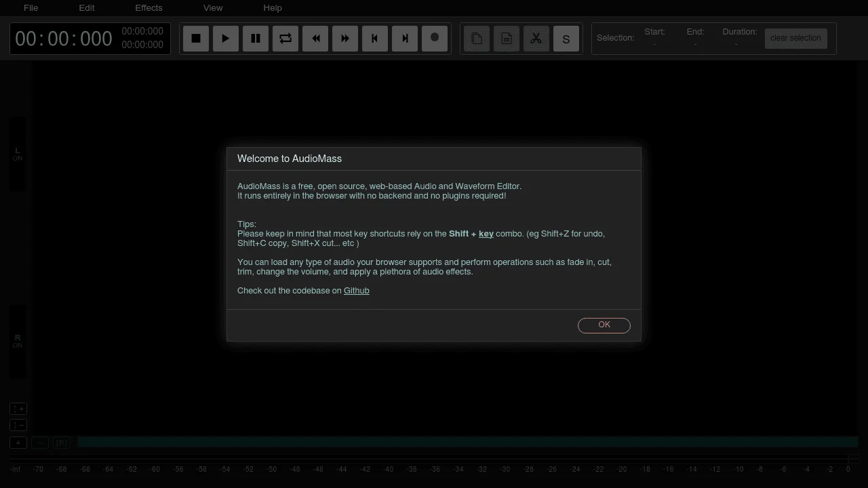The image size is (868, 488).
Task: Skip to the end of the track
Action: tap(405, 39)
